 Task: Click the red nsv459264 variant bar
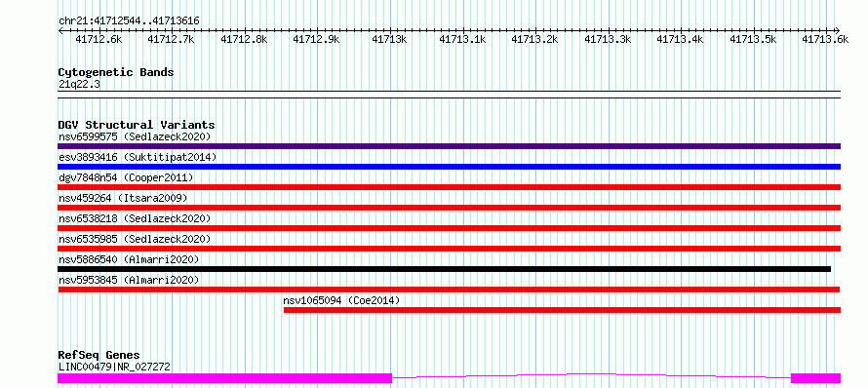coord(449,208)
